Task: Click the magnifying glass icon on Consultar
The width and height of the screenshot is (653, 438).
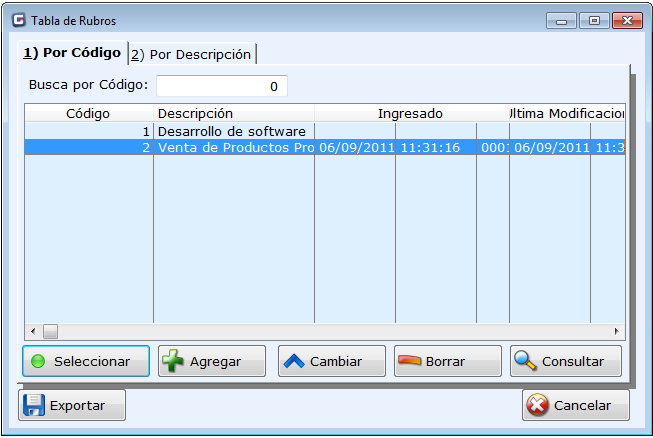Action: click(x=525, y=361)
